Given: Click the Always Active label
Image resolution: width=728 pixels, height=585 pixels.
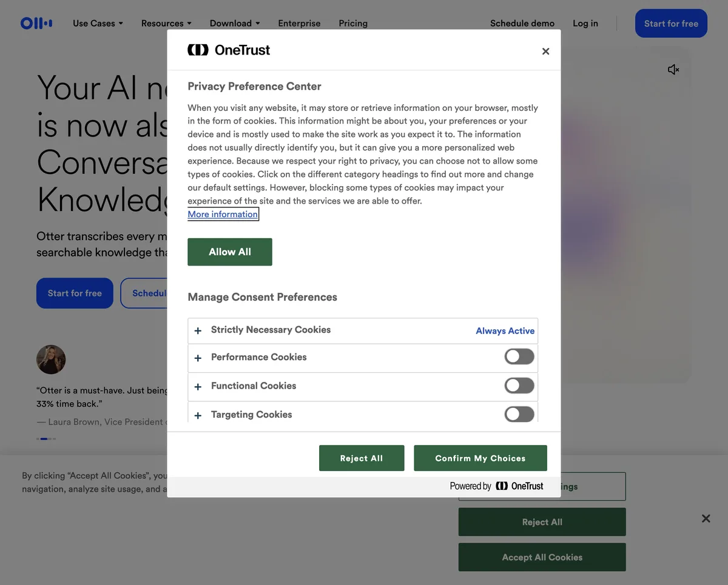Looking at the screenshot, I should point(505,330).
